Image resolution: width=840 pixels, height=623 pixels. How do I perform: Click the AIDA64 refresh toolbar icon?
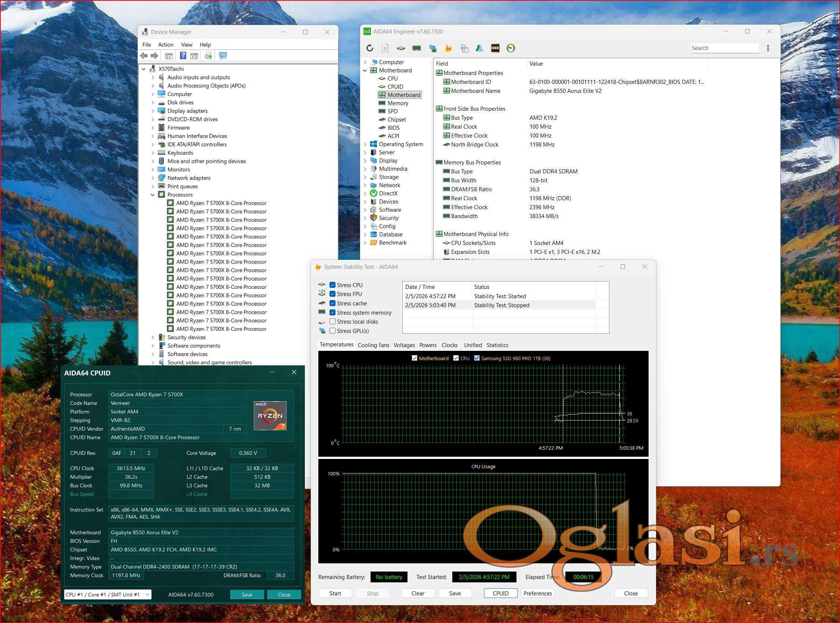tap(370, 48)
